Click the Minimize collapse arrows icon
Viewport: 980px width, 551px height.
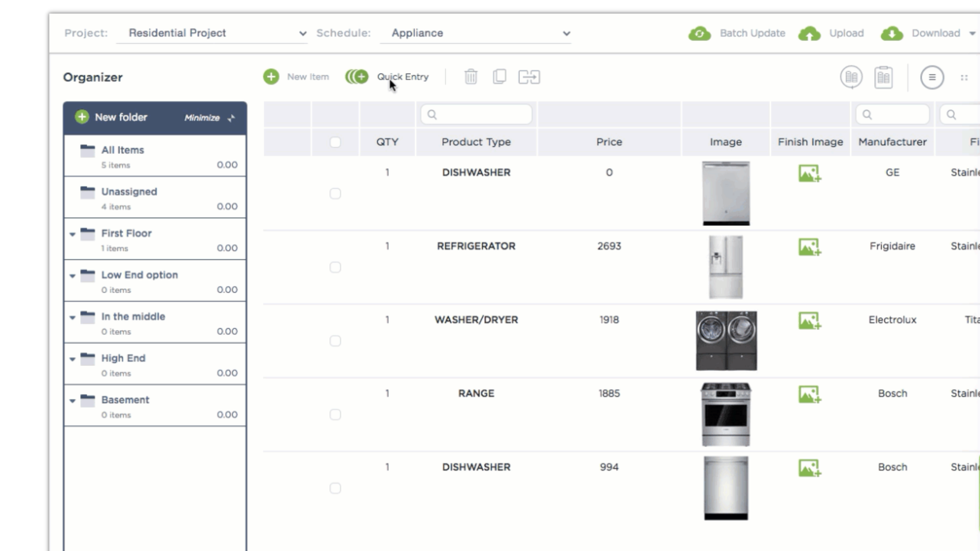(x=231, y=118)
